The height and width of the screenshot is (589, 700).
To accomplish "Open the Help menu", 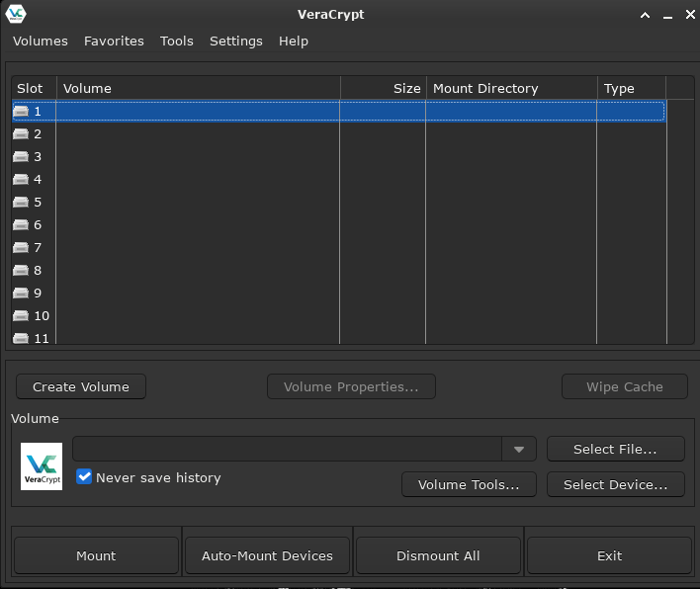I will point(294,42).
